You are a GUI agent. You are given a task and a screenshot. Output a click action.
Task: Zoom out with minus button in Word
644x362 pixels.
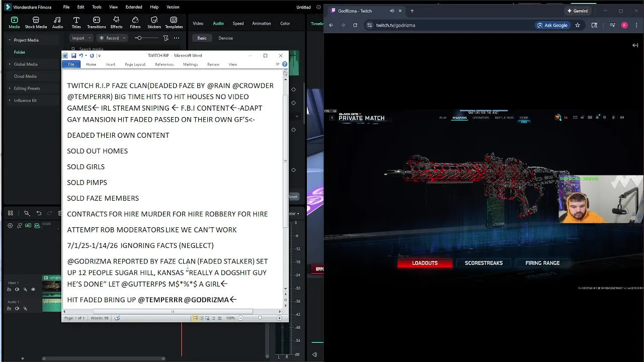click(x=240, y=318)
